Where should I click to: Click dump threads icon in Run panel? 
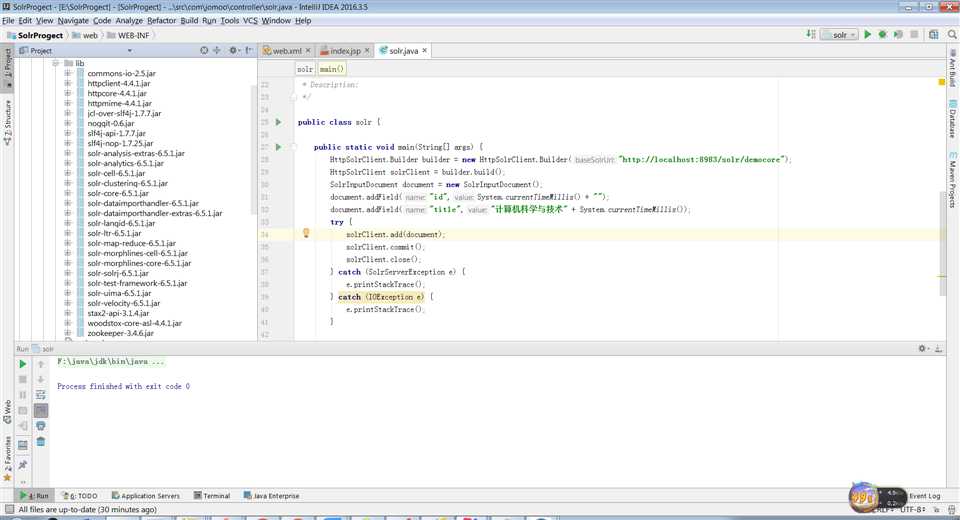point(23,410)
